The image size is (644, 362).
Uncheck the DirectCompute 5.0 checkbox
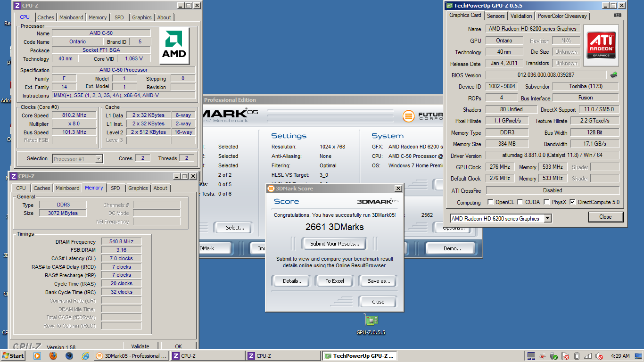point(572,202)
